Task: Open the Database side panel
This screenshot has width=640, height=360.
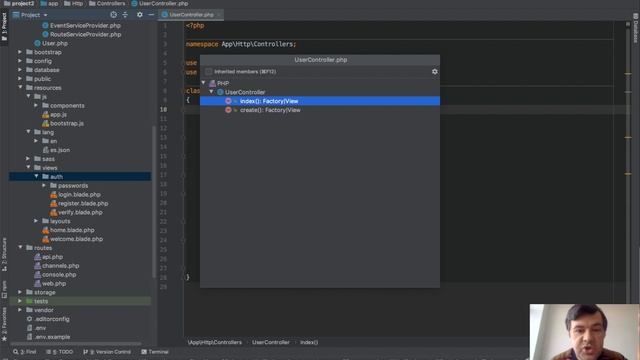Action: coord(636,28)
